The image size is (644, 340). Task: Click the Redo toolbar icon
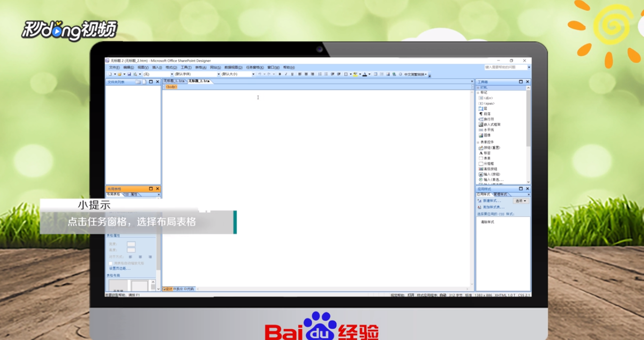point(269,74)
